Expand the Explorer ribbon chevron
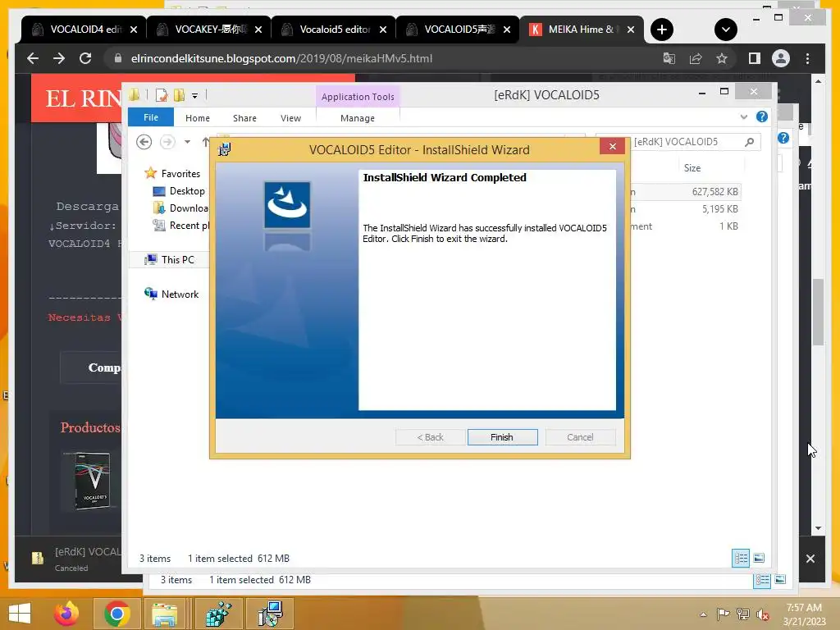The image size is (840, 630). pos(743,116)
